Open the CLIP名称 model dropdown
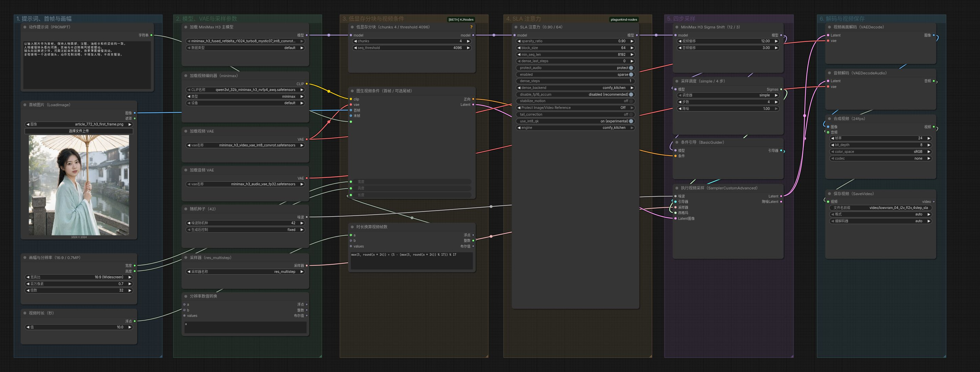 245,90
